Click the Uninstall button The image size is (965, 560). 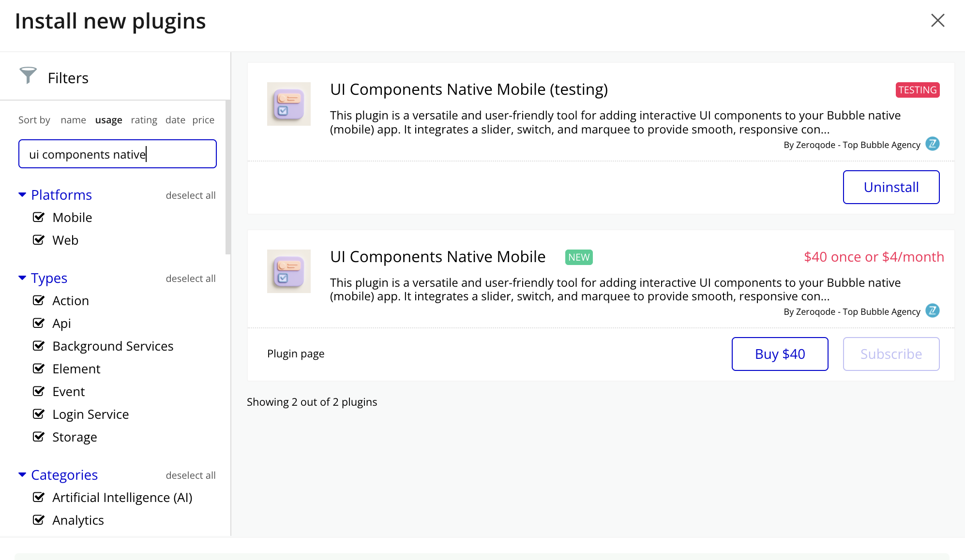(x=891, y=187)
